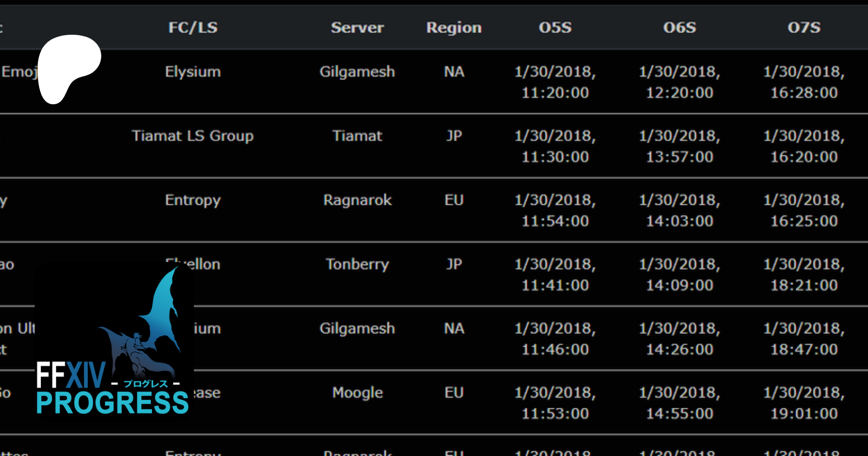Click the Server column header

click(357, 28)
